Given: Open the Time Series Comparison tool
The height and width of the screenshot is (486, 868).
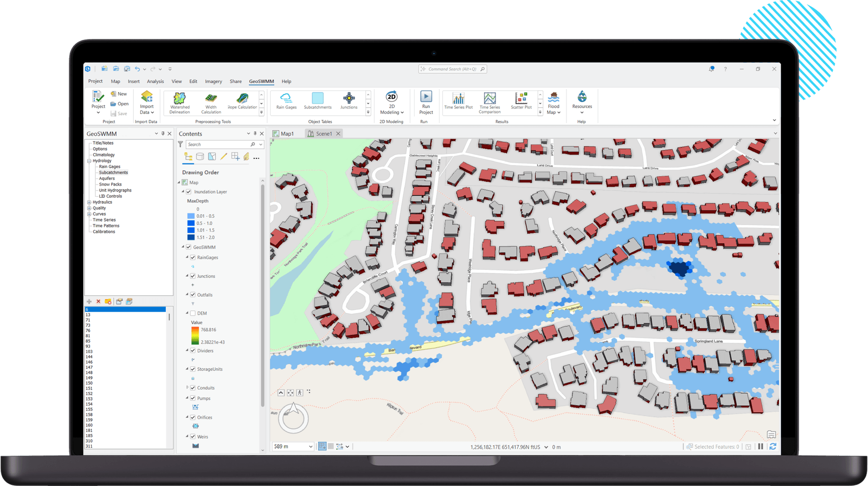Looking at the screenshot, I should pyautogui.click(x=490, y=103).
